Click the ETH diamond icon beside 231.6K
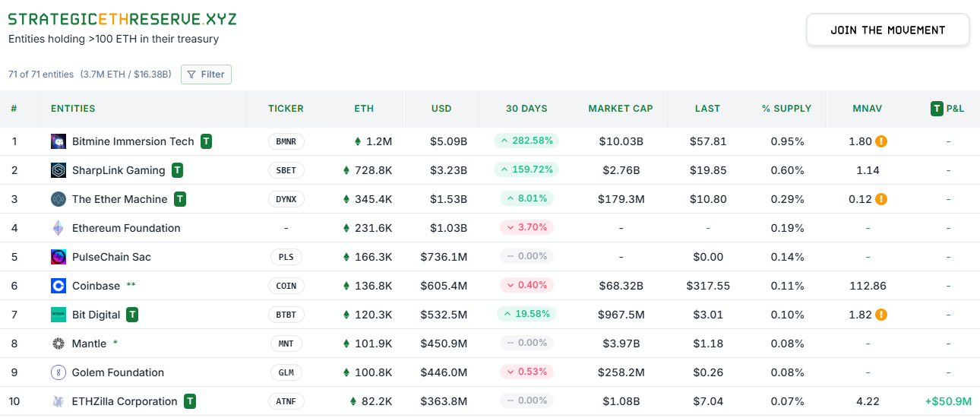 347,228
